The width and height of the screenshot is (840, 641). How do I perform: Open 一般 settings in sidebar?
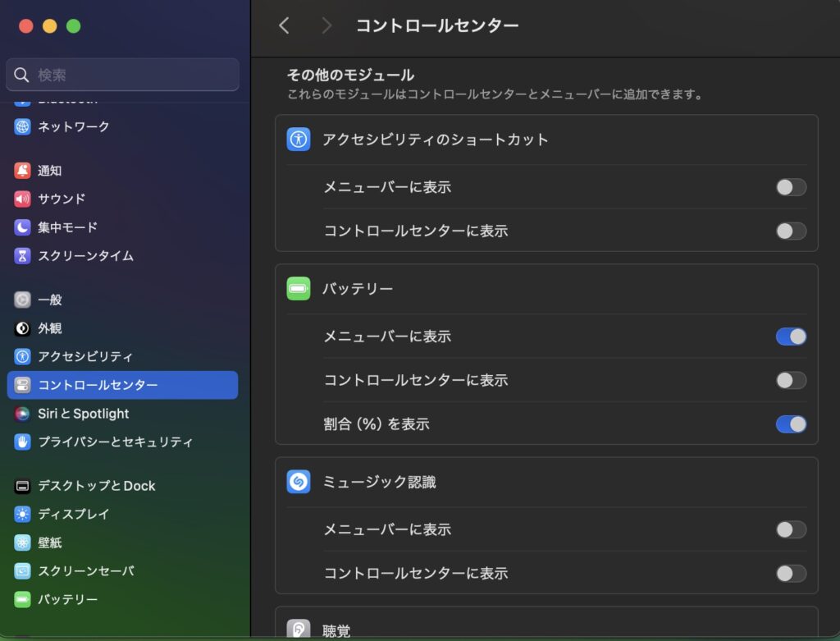click(49, 300)
